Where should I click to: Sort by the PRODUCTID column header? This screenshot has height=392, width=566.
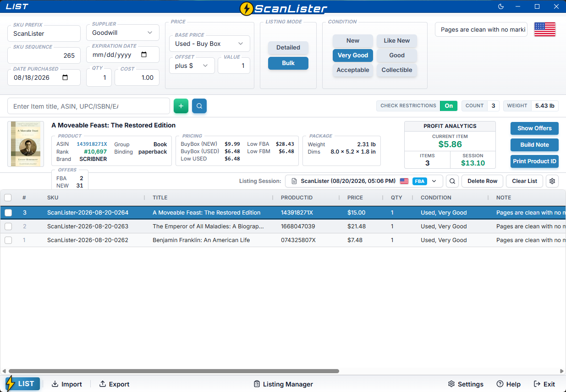(297, 198)
